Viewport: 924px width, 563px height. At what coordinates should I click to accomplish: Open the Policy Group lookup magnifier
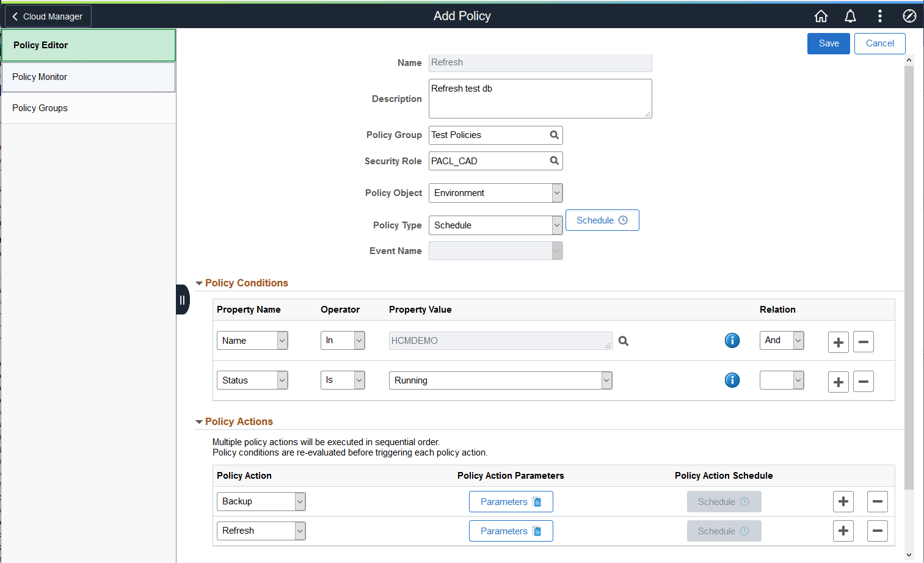coord(554,135)
